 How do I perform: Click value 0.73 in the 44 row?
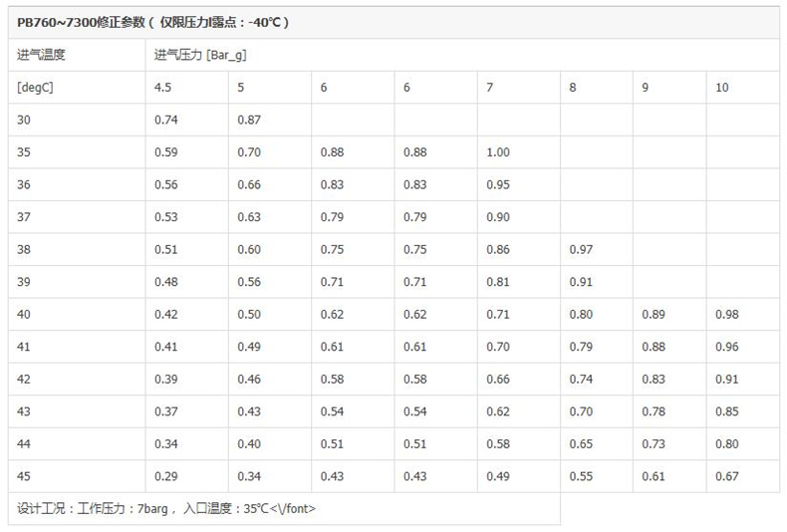click(x=654, y=443)
